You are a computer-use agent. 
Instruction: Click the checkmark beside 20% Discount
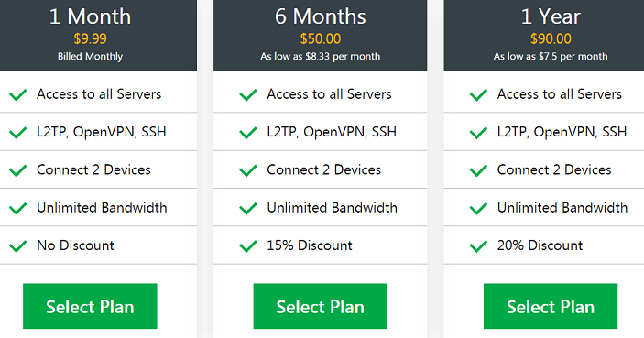[x=478, y=246]
